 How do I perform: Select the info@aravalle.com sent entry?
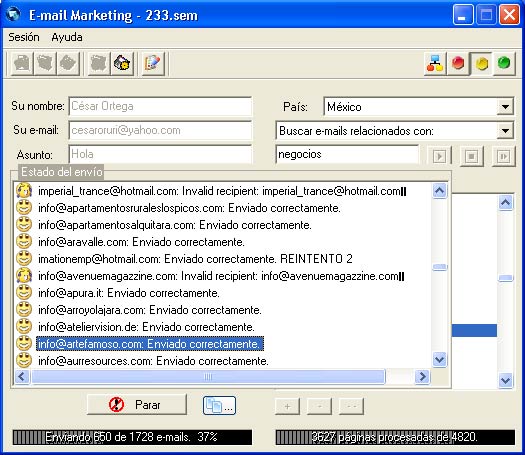tap(141, 242)
